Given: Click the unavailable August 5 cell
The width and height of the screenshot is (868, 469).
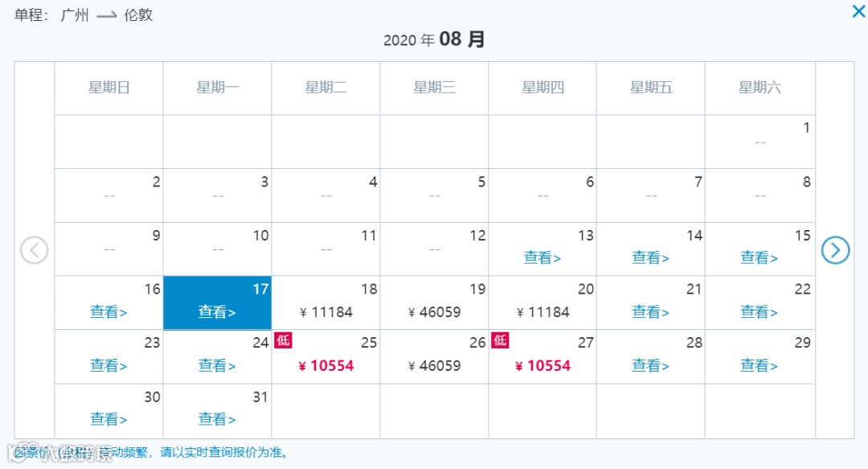Looking at the screenshot, I should click(x=434, y=195).
